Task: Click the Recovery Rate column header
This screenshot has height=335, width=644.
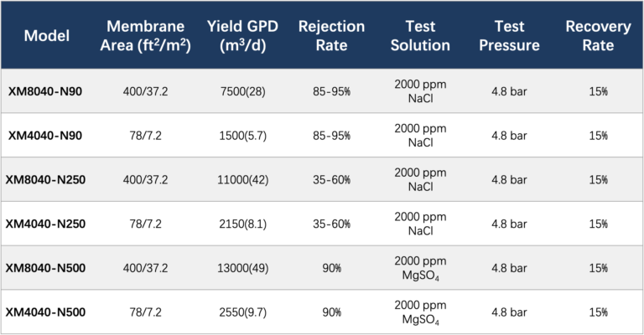Action: [598, 36]
